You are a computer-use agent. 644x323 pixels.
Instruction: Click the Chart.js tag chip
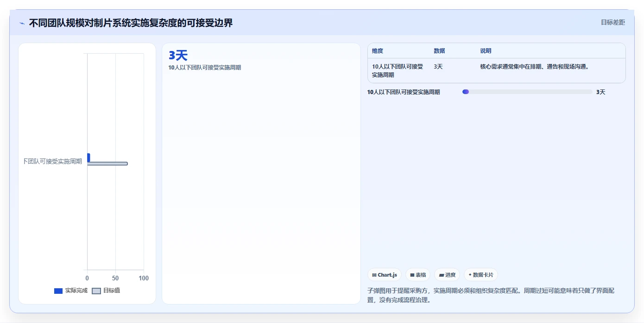(x=385, y=275)
